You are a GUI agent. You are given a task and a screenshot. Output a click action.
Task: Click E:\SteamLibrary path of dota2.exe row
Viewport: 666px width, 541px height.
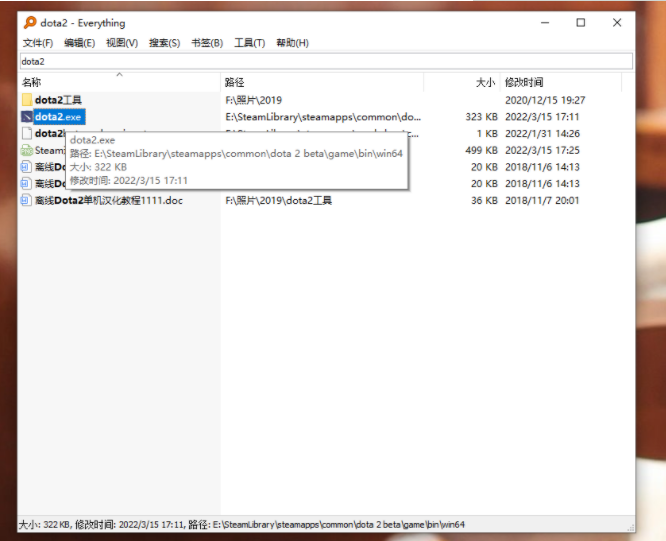[x=323, y=117]
